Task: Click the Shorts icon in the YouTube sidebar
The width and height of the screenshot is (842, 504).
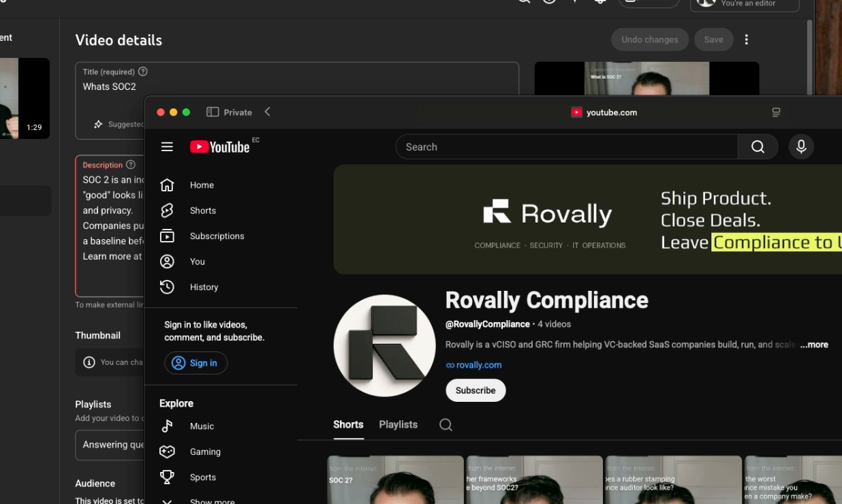Action: click(167, 210)
